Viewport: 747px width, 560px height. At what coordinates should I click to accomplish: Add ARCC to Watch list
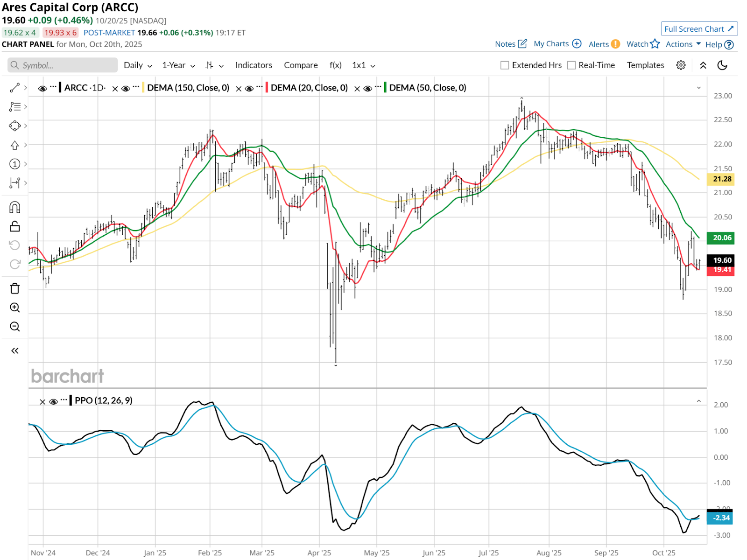(643, 44)
